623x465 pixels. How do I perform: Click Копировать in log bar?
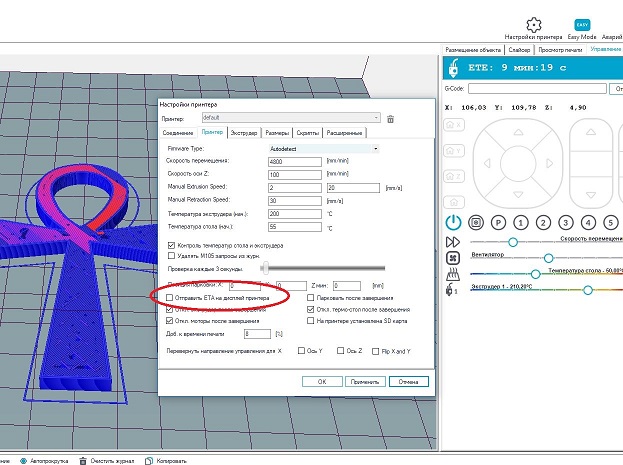click(166, 461)
